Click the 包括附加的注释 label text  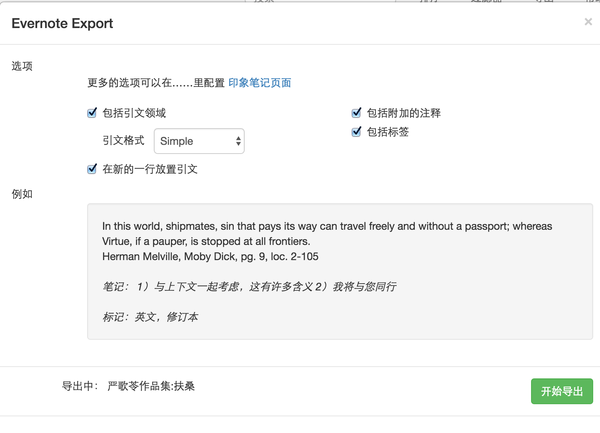[404, 113]
